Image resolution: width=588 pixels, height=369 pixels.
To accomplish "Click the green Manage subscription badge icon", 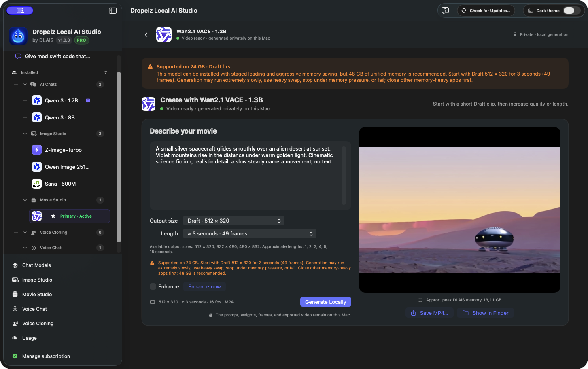I will pyautogui.click(x=15, y=356).
